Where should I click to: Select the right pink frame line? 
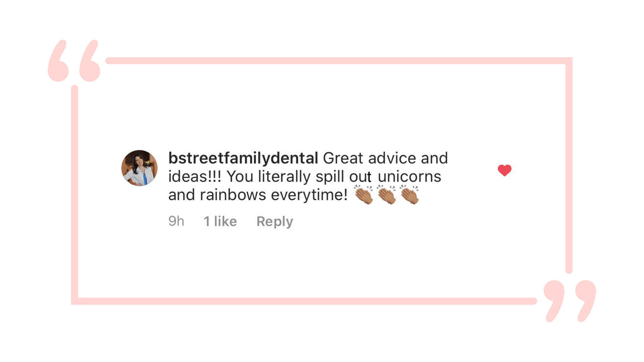pyautogui.click(x=569, y=166)
